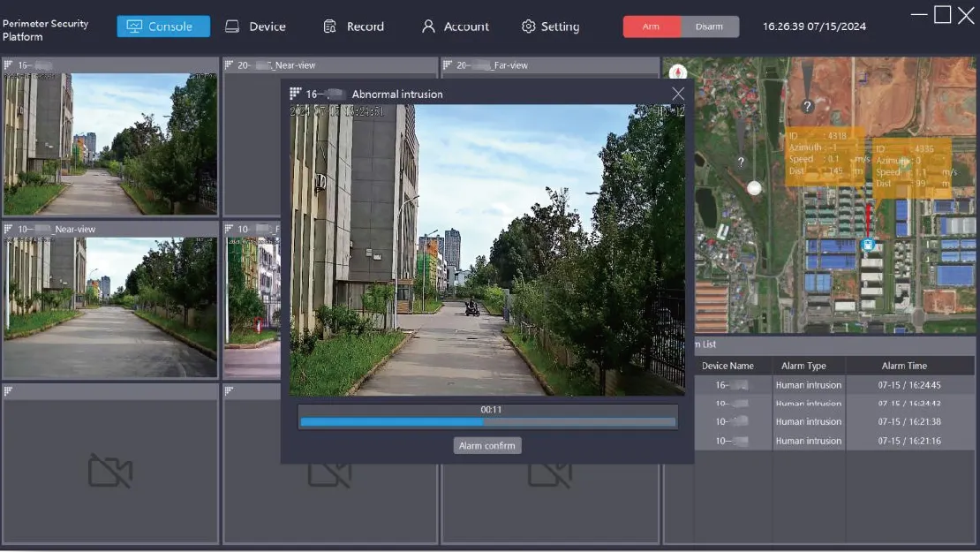Click the Record file icon
Screen dimensions: 980x552
click(x=329, y=26)
